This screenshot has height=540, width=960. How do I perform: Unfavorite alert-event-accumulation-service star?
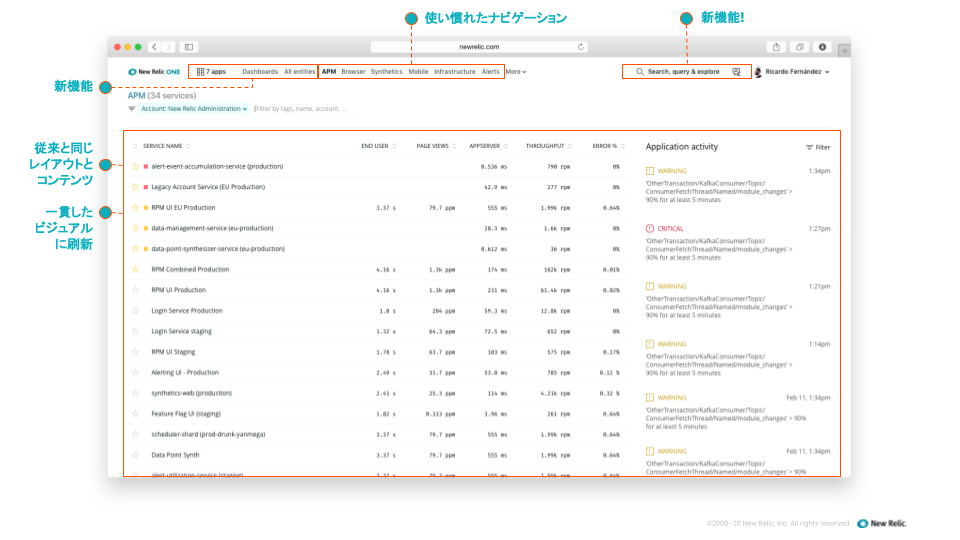click(x=135, y=167)
